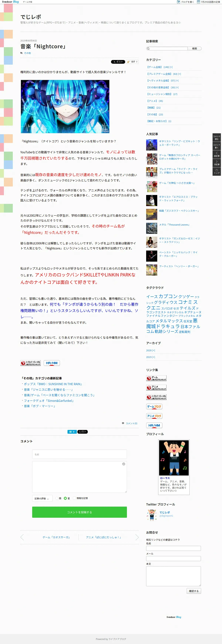This screenshot has height=644, width=222.
Task: Select the 星 radio button
Action: 65,498
